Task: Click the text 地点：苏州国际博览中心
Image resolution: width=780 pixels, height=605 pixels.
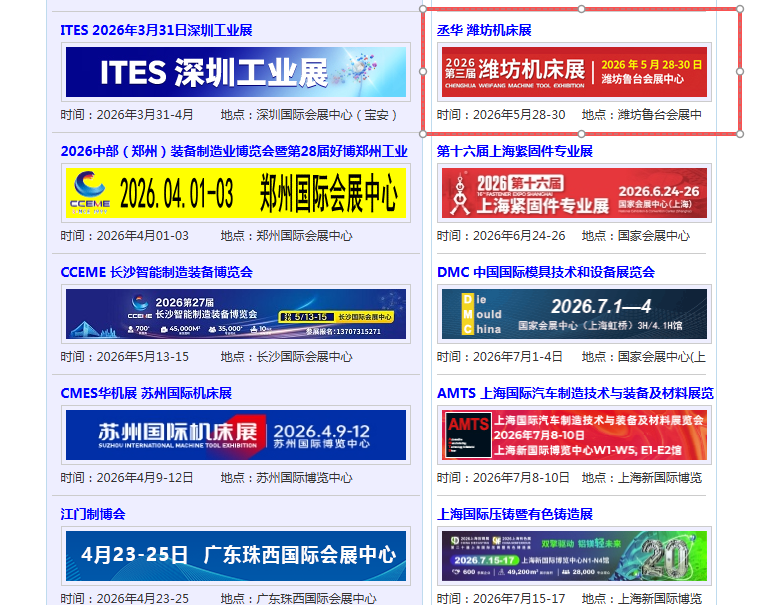Action: tap(287, 478)
